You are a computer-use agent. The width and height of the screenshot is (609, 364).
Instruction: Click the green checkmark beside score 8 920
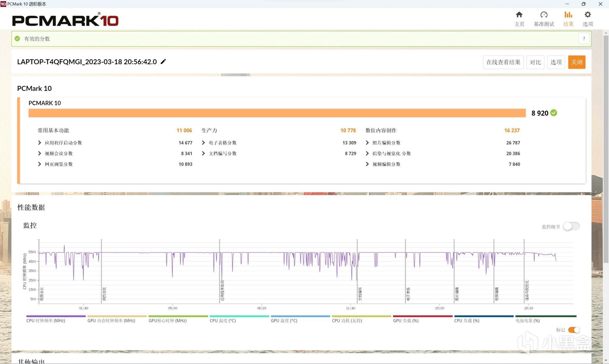click(x=554, y=113)
